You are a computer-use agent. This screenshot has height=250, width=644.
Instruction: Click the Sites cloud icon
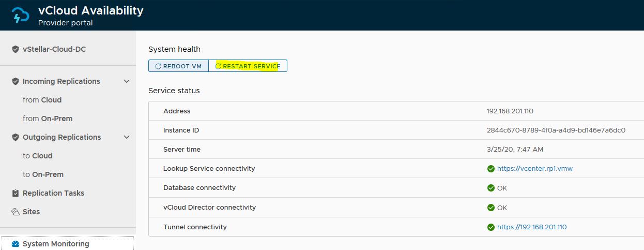(16, 212)
